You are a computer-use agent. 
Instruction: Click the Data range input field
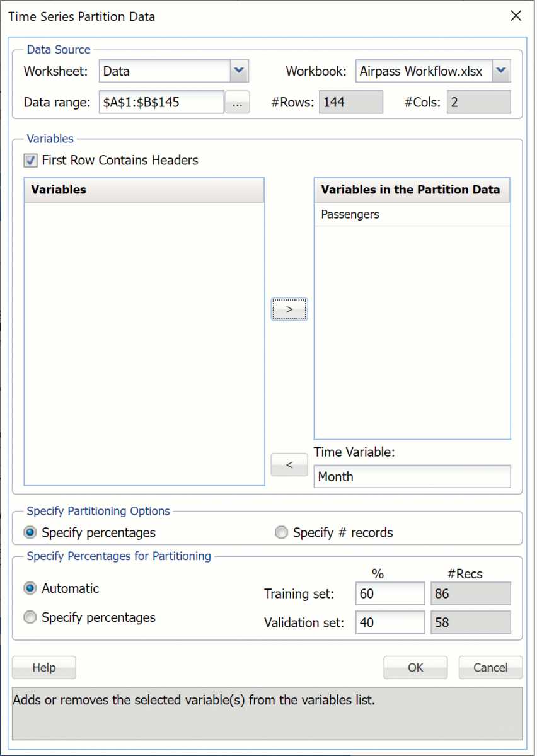point(161,102)
